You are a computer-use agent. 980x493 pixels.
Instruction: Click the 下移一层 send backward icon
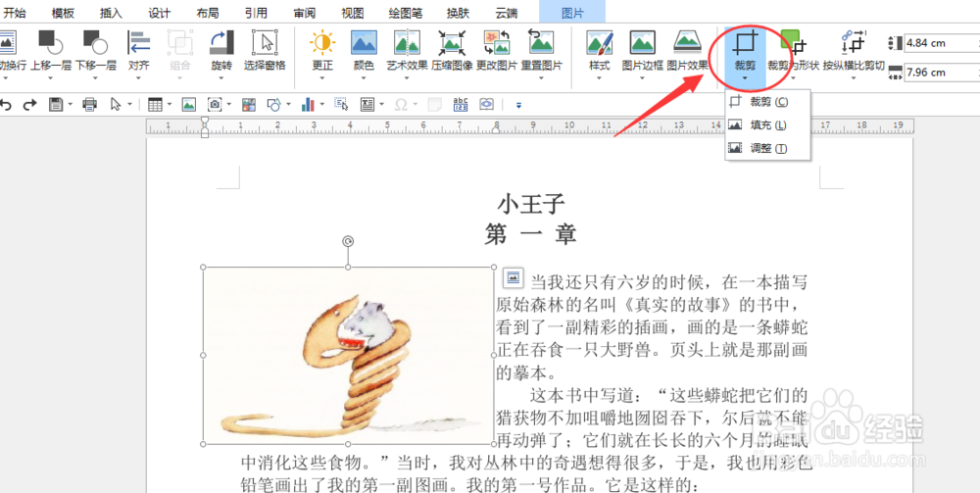pyautogui.click(x=95, y=42)
